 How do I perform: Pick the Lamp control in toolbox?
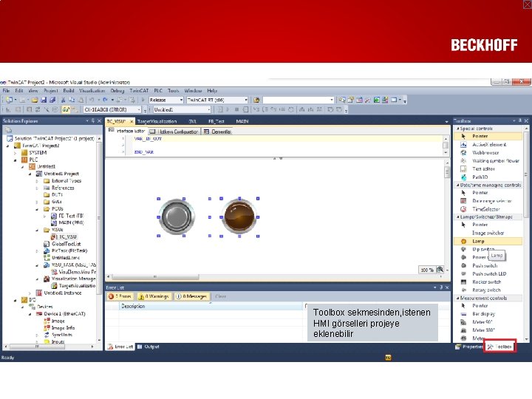pyautogui.click(x=488, y=241)
